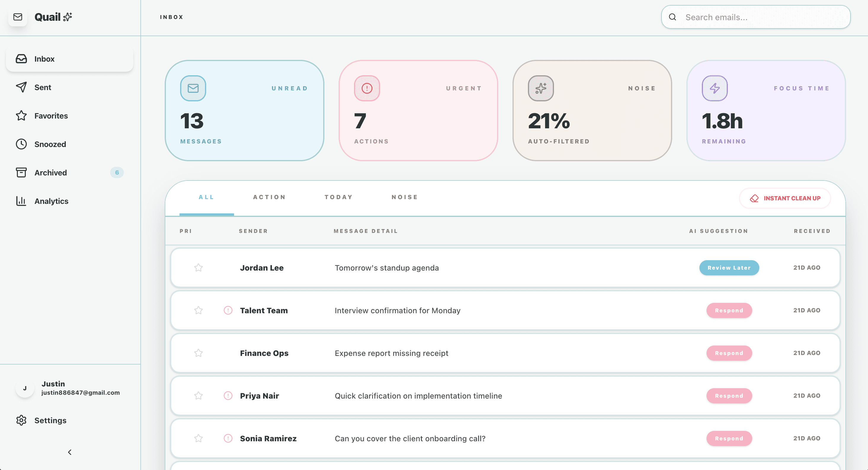Open Analytics via bar chart icon

[x=21, y=201]
